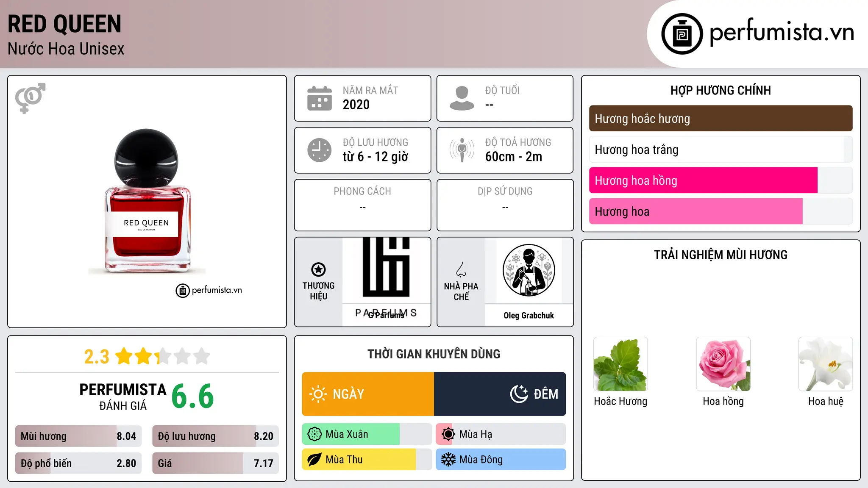Image resolution: width=868 pixels, height=488 pixels.
Task: Click the longevity value từ 6 - 12 giờ
Action: 376,157
